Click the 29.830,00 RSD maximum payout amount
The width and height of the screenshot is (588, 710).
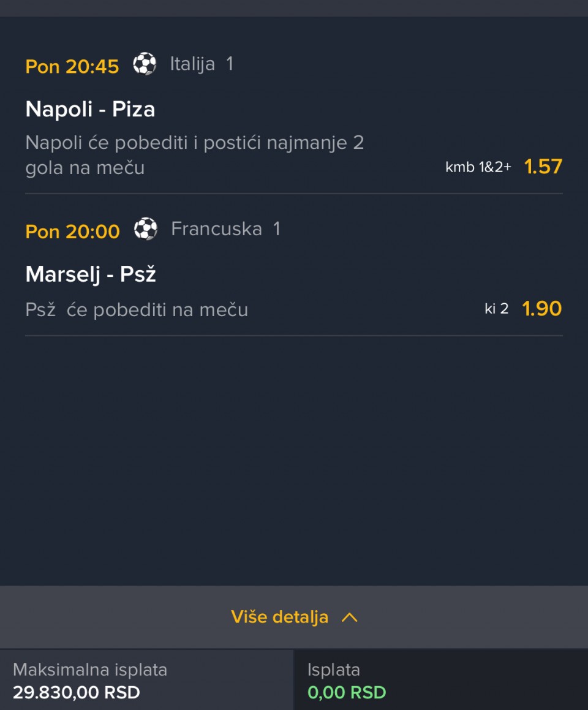coord(77,693)
